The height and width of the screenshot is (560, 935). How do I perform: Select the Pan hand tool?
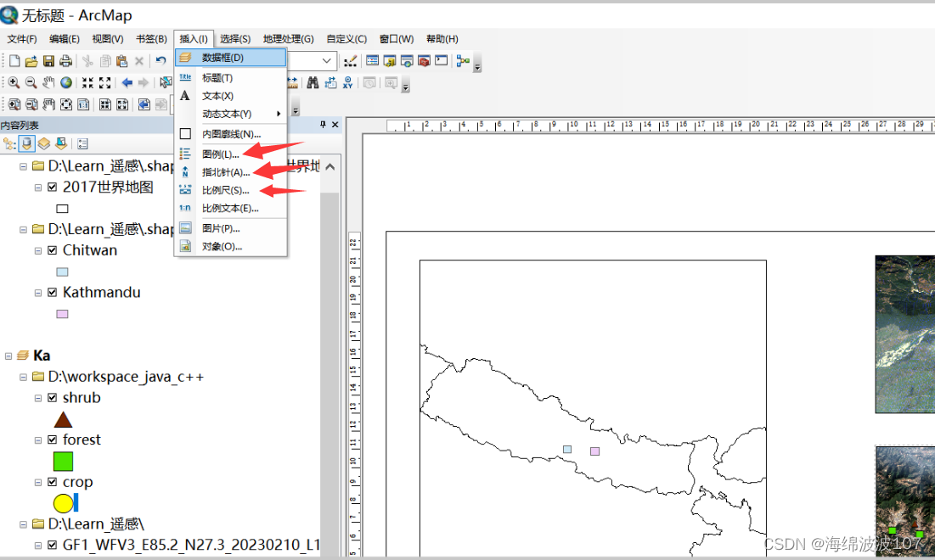coord(48,83)
